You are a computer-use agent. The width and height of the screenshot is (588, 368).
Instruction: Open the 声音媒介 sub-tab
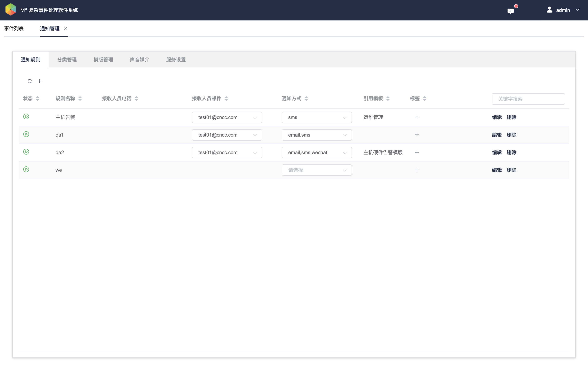click(139, 60)
